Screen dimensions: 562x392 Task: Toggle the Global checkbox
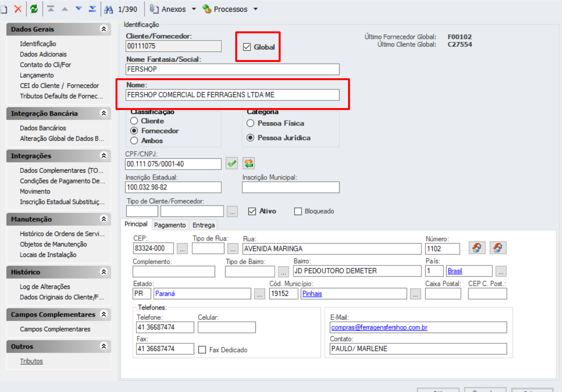click(x=247, y=47)
